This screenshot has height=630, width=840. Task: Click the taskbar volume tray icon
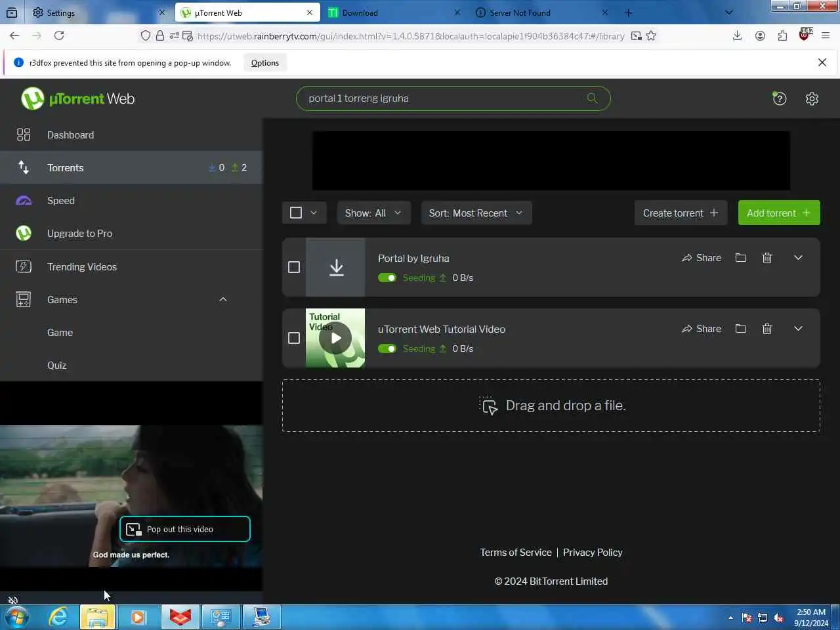pyautogui.click(x=778, y=618)
